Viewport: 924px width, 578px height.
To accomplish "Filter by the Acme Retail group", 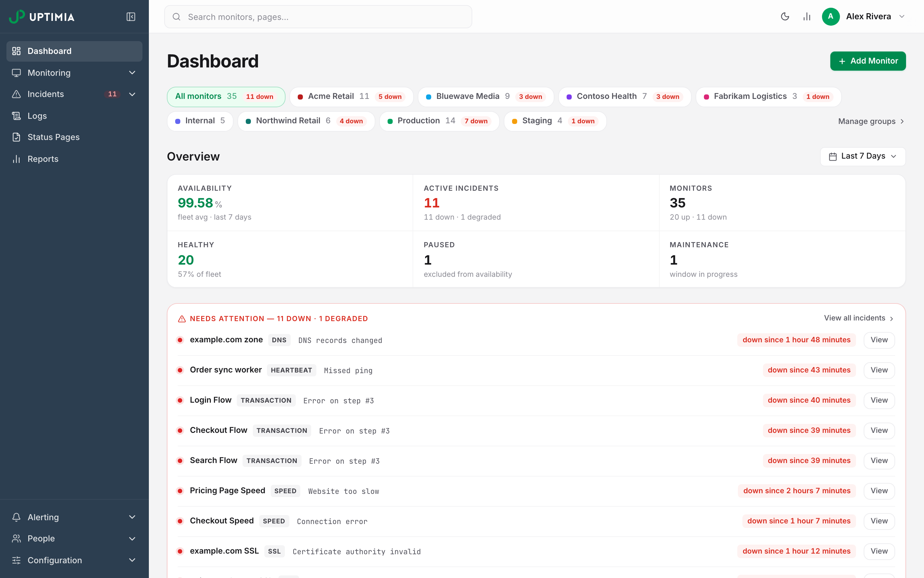I will coord(351,97).
